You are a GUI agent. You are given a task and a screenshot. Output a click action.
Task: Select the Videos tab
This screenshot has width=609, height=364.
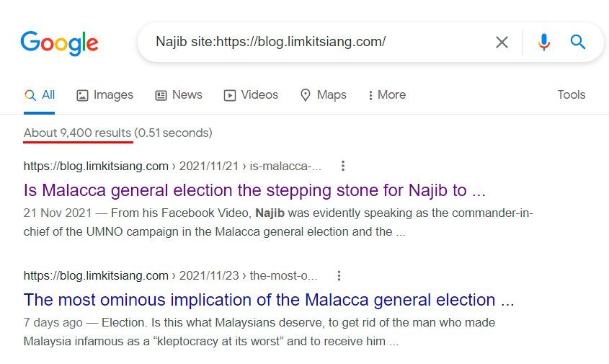point(251,95)
